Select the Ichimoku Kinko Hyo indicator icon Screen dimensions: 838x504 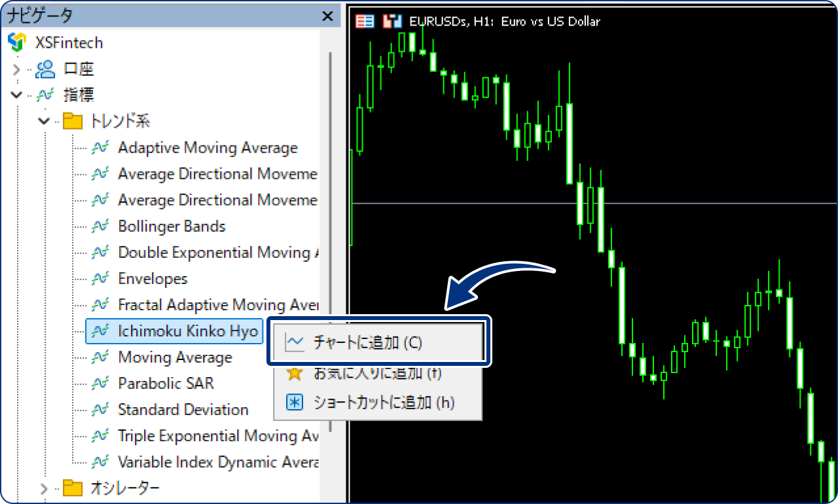pyautogui.click(x=100, y=331)
